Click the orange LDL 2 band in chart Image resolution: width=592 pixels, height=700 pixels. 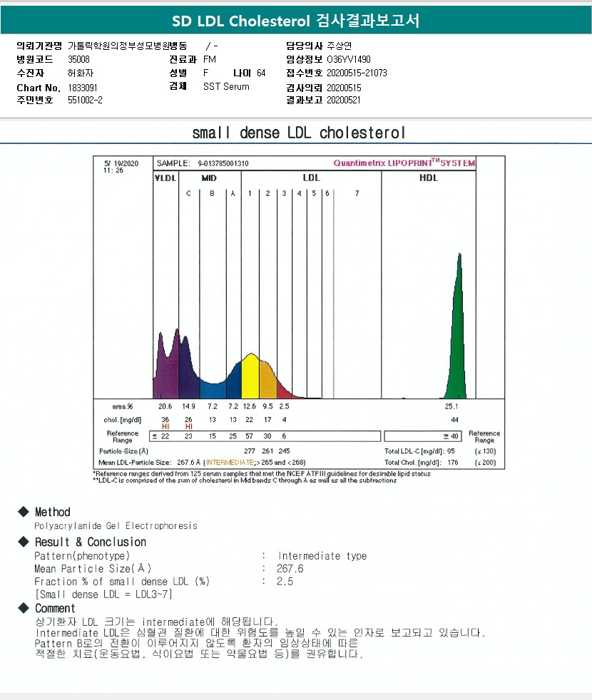click(x=267, y=381)
